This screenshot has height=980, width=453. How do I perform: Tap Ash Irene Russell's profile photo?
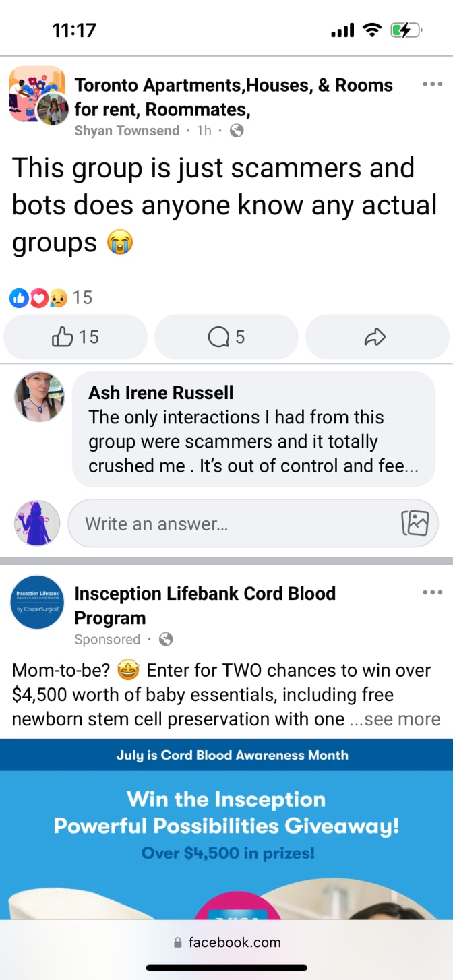pyautogui.click(x=40, y=396)
